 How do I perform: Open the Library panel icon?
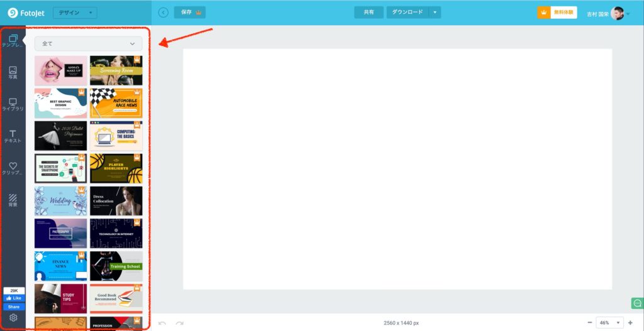point(13,104)
